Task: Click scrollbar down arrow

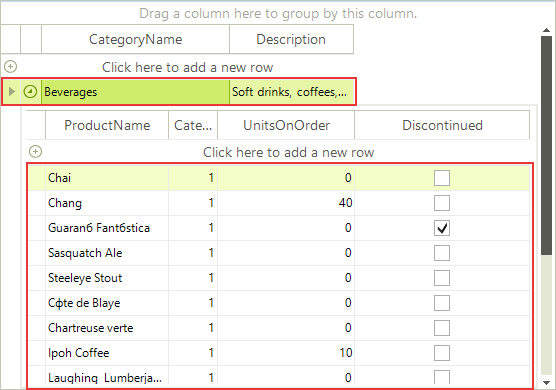Action: 546,383
